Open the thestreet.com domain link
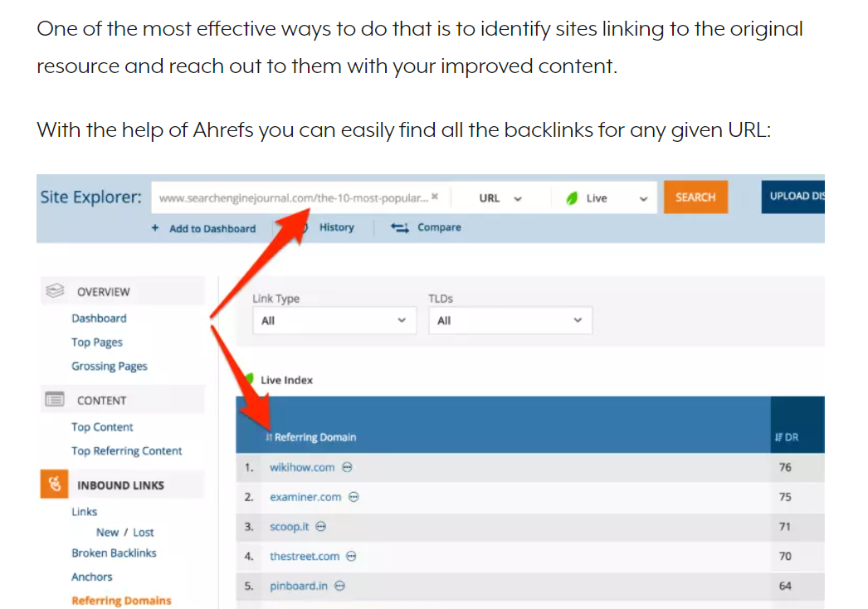Viewport: 868px width, 609px height. 305,556
